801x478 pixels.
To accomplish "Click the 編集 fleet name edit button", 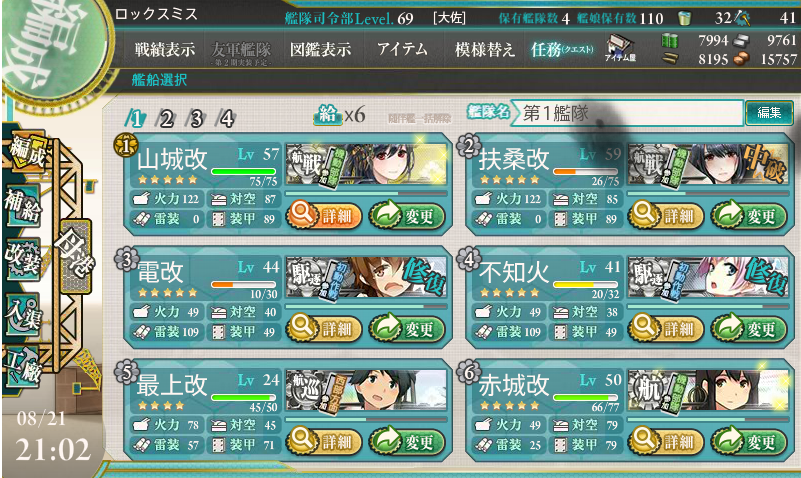I will pyautogui.click(x=769, y=112).
